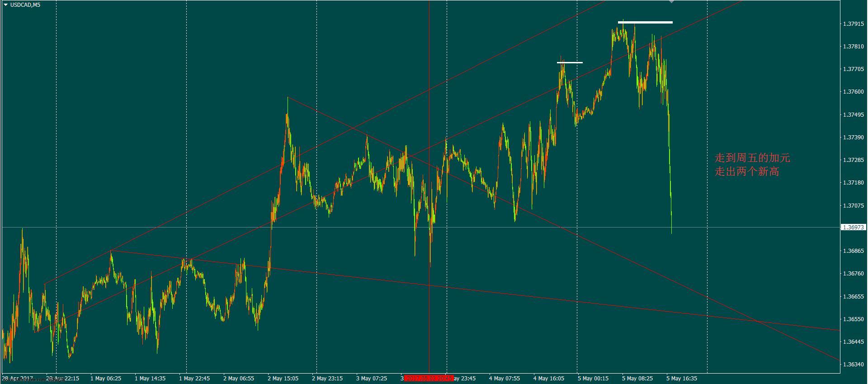Viewport: 868px width, 384px height.
Task: Click the USDCAD,M5 chart title label
Action: pos(25,5)
